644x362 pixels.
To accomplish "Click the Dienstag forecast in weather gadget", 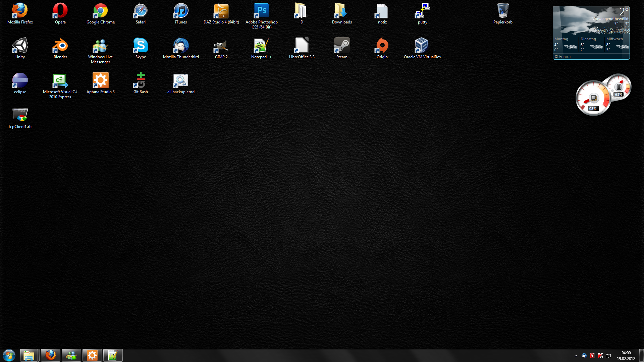I will click(592, 44).
